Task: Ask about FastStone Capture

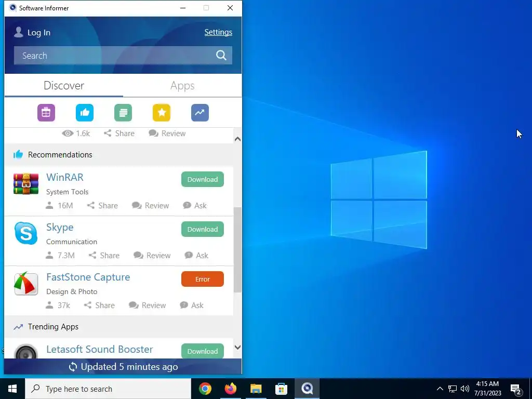Action: point(192,305)
